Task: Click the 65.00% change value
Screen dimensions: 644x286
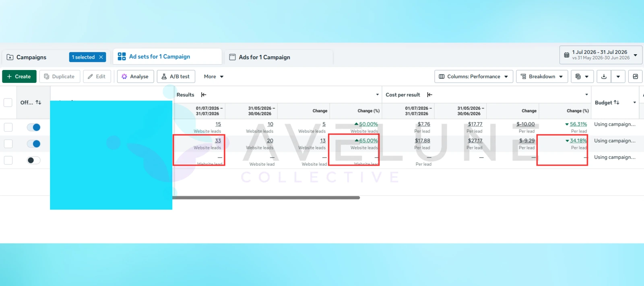Action: click(368, 141)
